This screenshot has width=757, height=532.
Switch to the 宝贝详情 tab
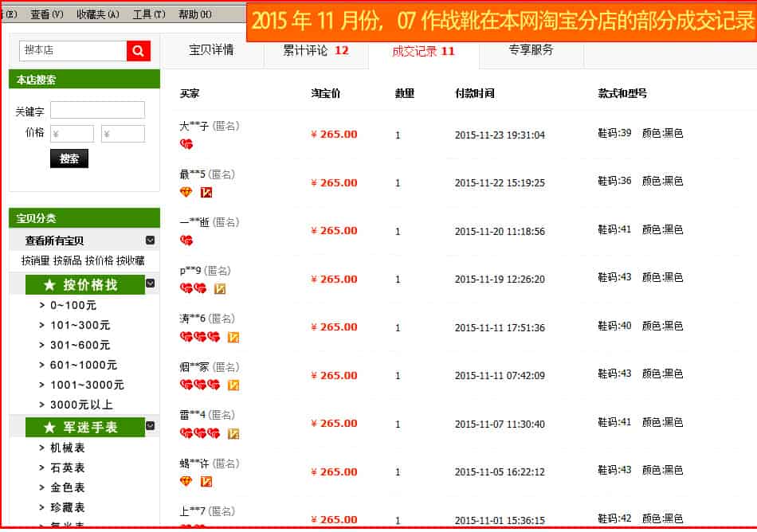(x=212, y=51)
